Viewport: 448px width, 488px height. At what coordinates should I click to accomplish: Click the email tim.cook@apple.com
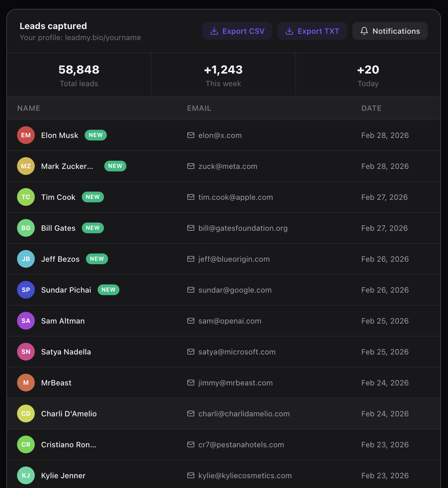236,197
